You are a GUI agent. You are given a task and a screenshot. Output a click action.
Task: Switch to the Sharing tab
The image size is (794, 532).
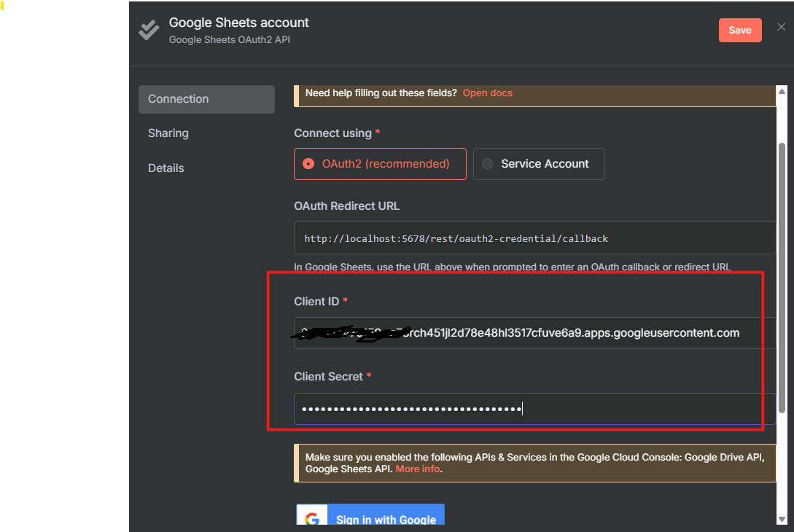pos(168,133)
